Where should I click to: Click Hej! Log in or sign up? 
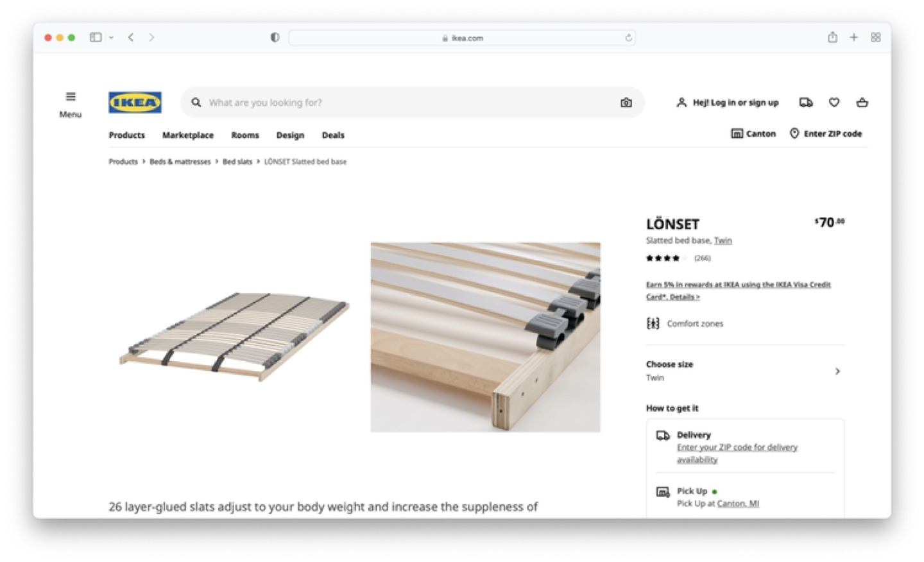click(x=727, y=103)
